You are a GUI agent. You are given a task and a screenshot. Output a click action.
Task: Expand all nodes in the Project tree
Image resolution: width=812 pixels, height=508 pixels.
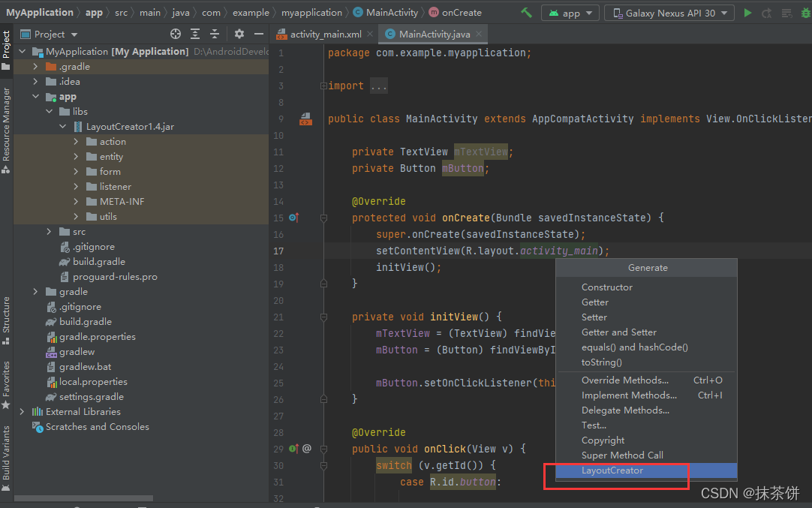click(x=194, y=34)
